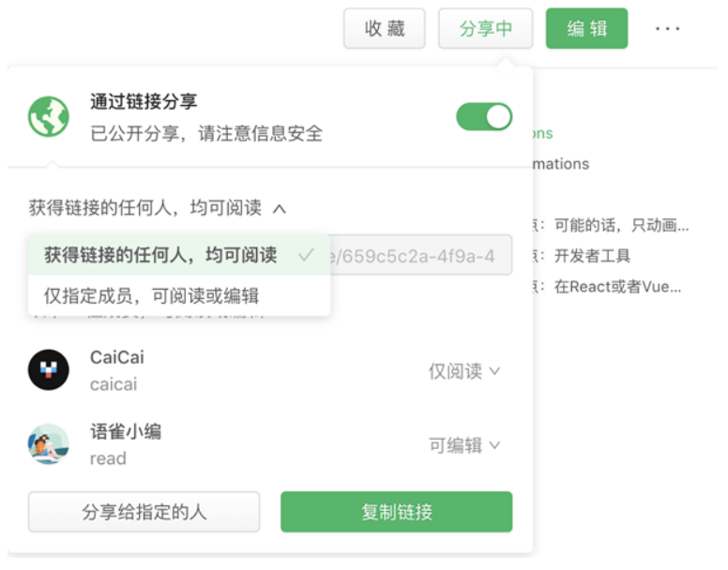Click the green 复制链接 button
The width and height of the screenshot is (728, 570).
[397, 512]
